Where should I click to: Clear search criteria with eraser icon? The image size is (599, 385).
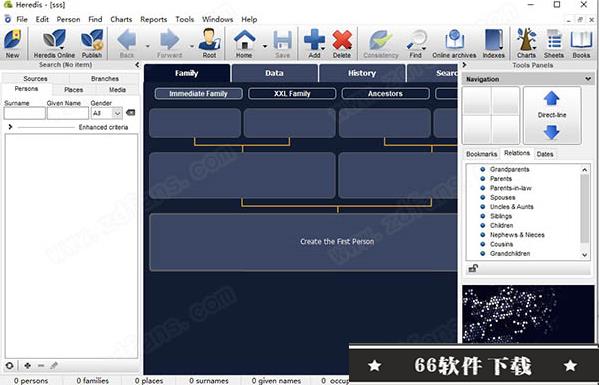click(x=130, y=113)
